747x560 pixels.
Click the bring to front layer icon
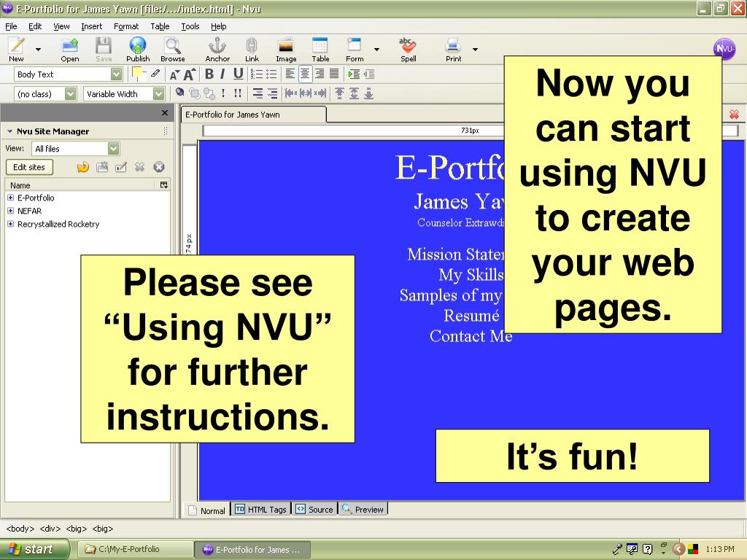pos(194,93)
